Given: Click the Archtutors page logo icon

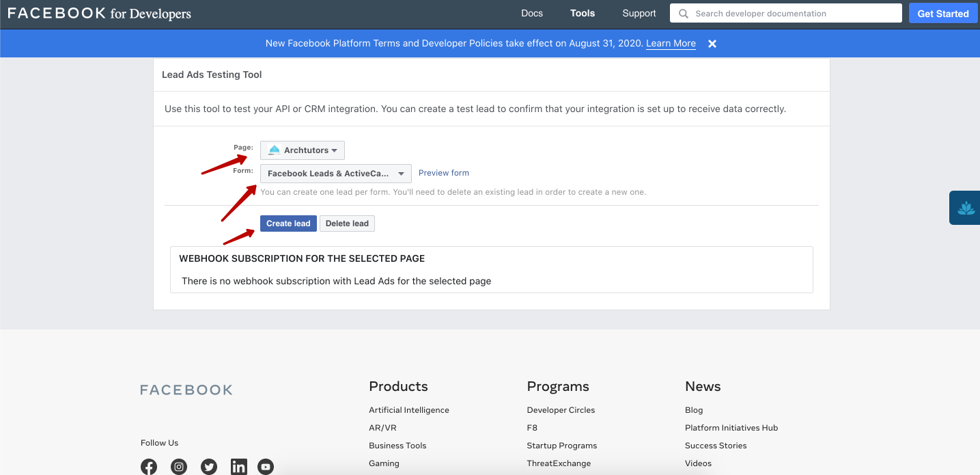Looking at the screenshot, I should click(x=275, y=150).
